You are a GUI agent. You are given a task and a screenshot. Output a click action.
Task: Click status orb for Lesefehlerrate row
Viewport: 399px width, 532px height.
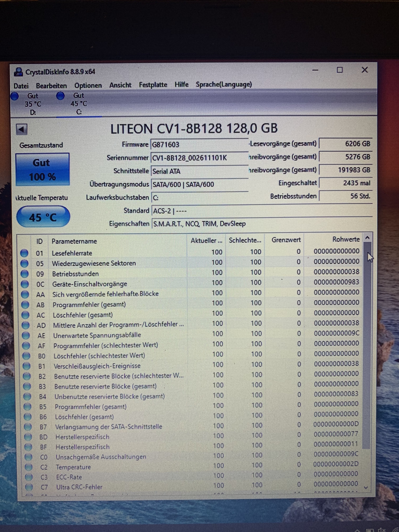pyautogui.click(x=24, y=253)
